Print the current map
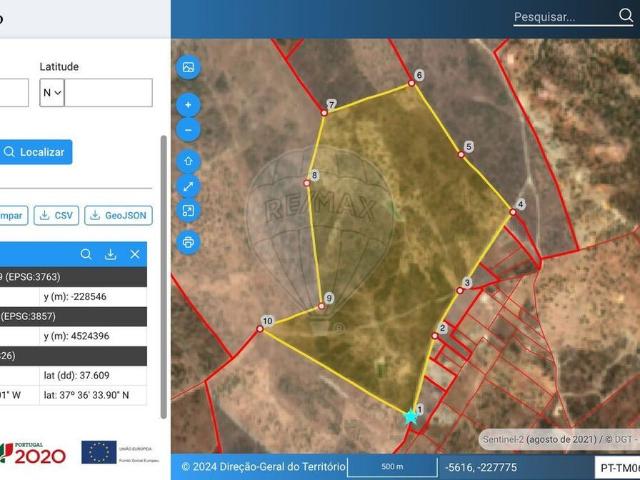640x480 pixels. 188,242
